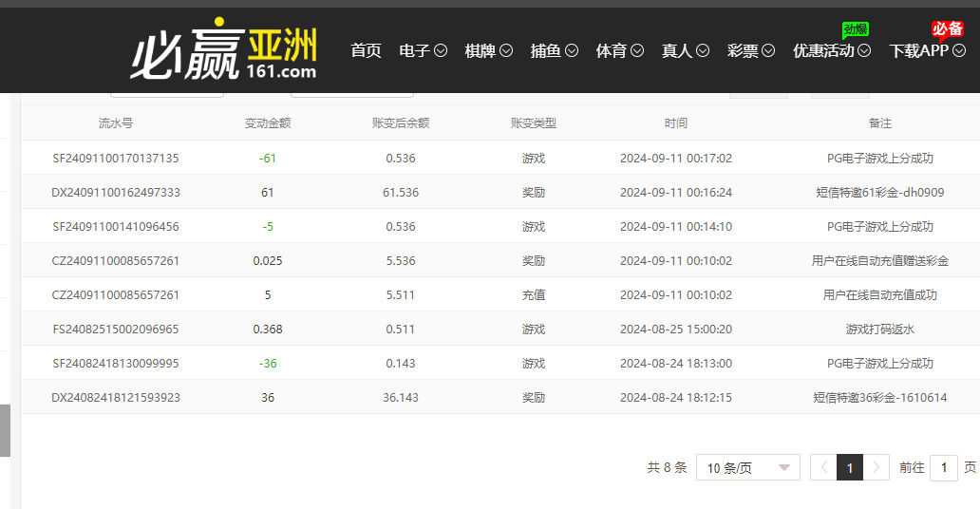Screen dimensions: 980x509
Task: Click the 劲爆 badge above 优惠活动
Action: (x=856, y=29)
